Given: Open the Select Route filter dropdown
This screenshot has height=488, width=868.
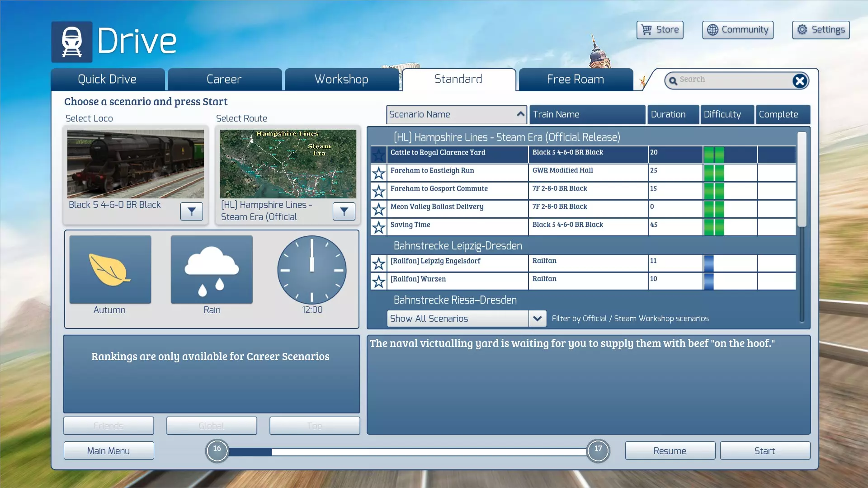Looking at the screenshot, I should (x=344, y=211).
